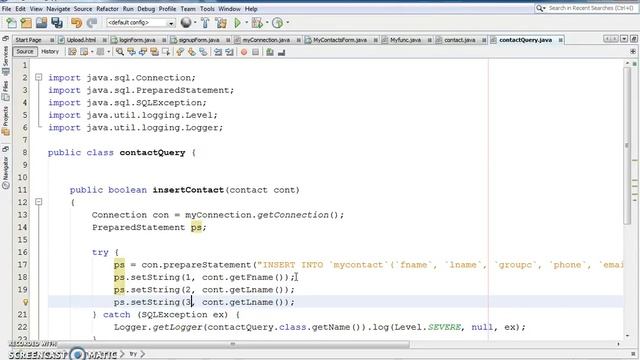Jump to Previous Bookmark icon

pyautogui.click(x=180, y=52)
